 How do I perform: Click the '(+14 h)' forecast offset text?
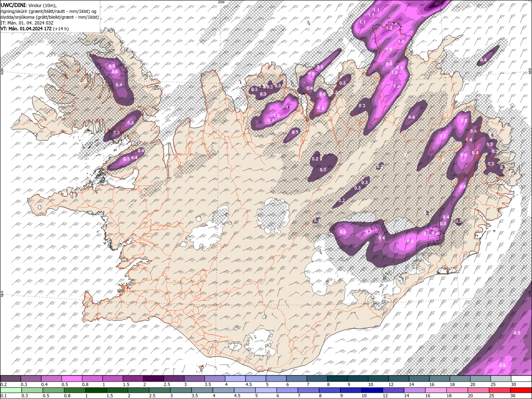point(61,28)
